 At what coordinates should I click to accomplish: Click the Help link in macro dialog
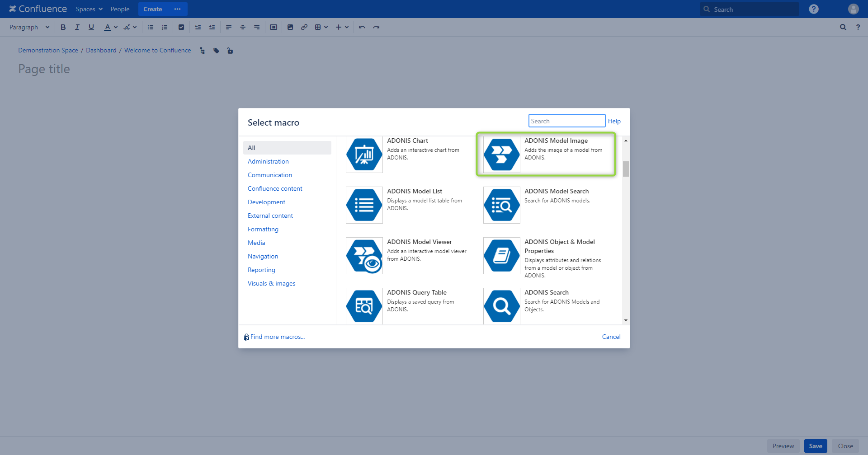click(x=614, y=121)
